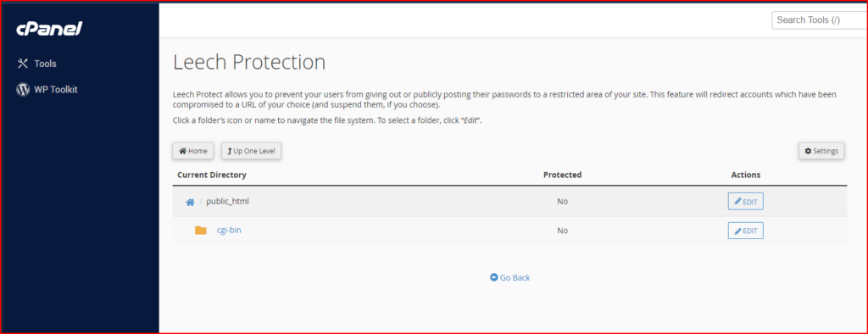Click the up arrow icon on Up One Level
The width and height of the screenshot is (868, 334).
pyautogui.click(x=229, y=151)
